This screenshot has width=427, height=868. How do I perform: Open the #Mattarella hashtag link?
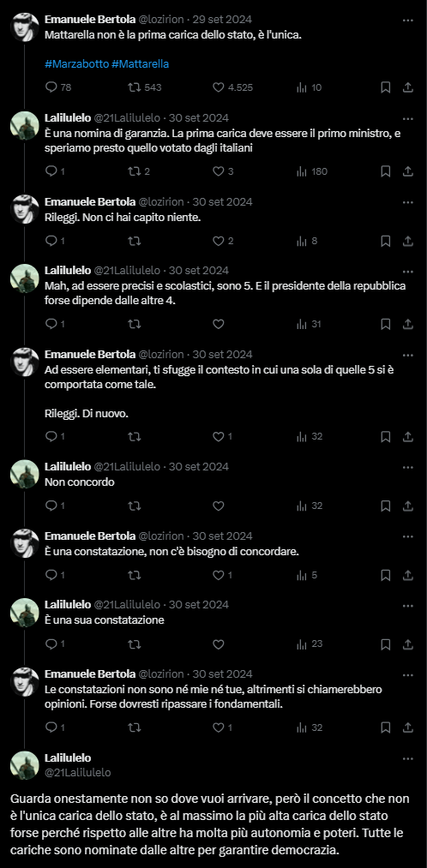coord(140,64)
